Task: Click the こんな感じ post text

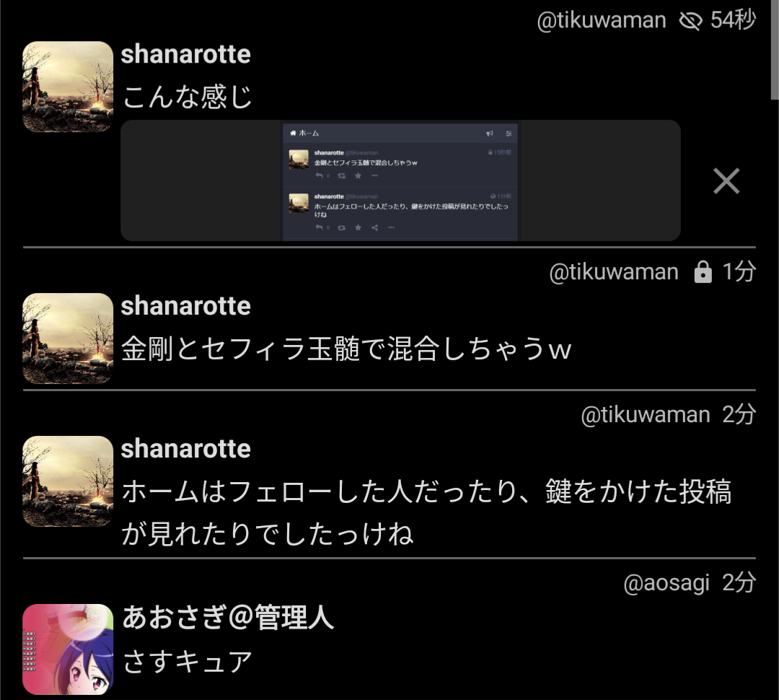Action: 188,97
